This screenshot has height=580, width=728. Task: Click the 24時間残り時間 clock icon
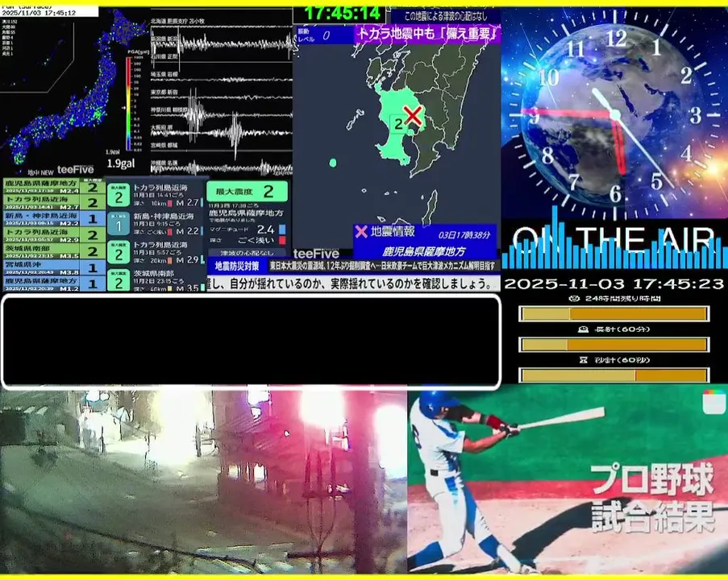click(x=574, y=299)
